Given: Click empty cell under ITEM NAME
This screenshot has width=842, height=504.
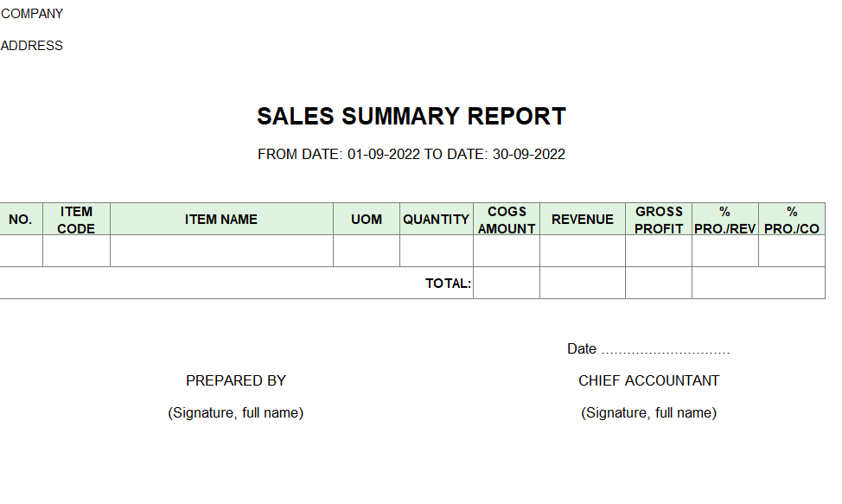Looking at the screenshot, I should (x=221, y=251).
